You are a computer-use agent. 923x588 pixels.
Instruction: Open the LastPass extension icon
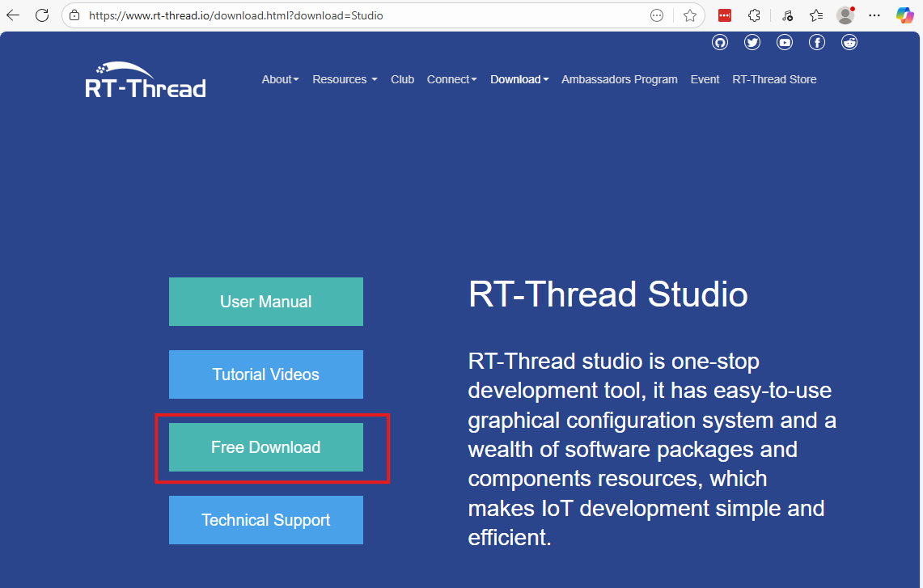click(x=724, y=15)
